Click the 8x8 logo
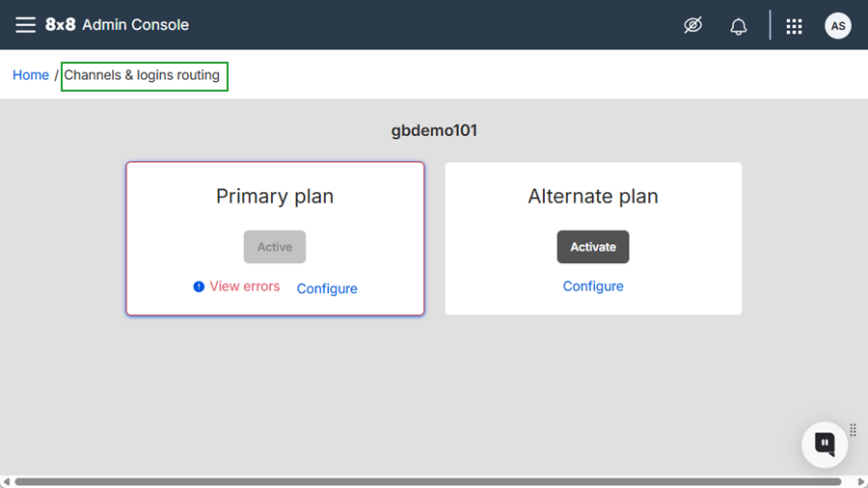Image resolution: width=868 pixels, height=488 pixels. pos(60,25)
